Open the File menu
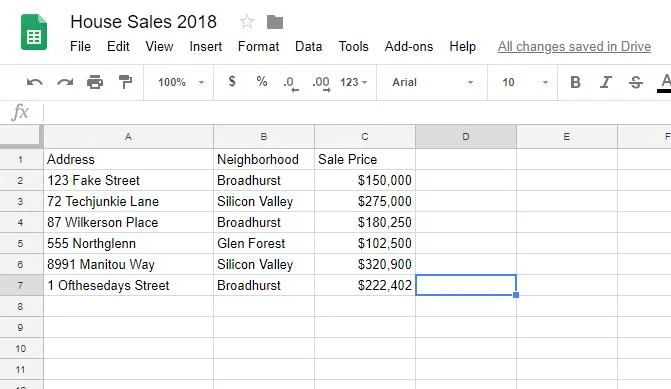 80,46
